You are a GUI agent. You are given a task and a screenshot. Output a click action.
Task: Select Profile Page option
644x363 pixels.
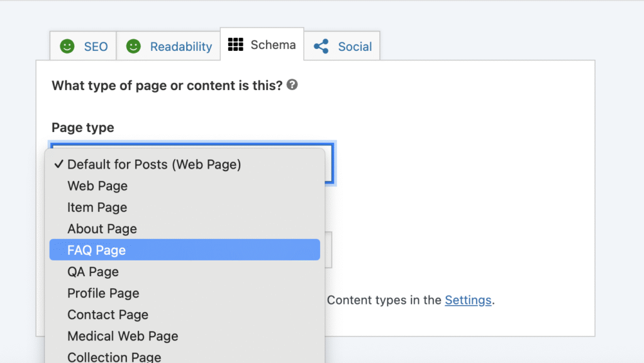tap(103, 293)
